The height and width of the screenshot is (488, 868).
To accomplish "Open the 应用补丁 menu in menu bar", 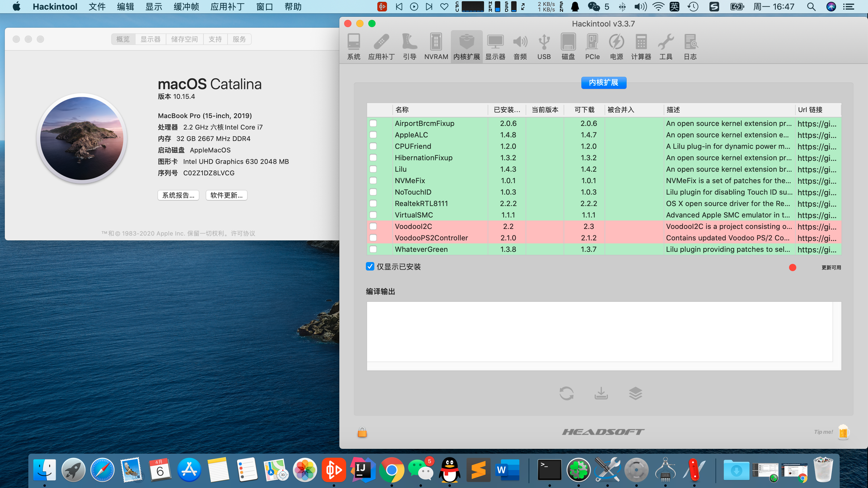I will click(x=227, y=7).
